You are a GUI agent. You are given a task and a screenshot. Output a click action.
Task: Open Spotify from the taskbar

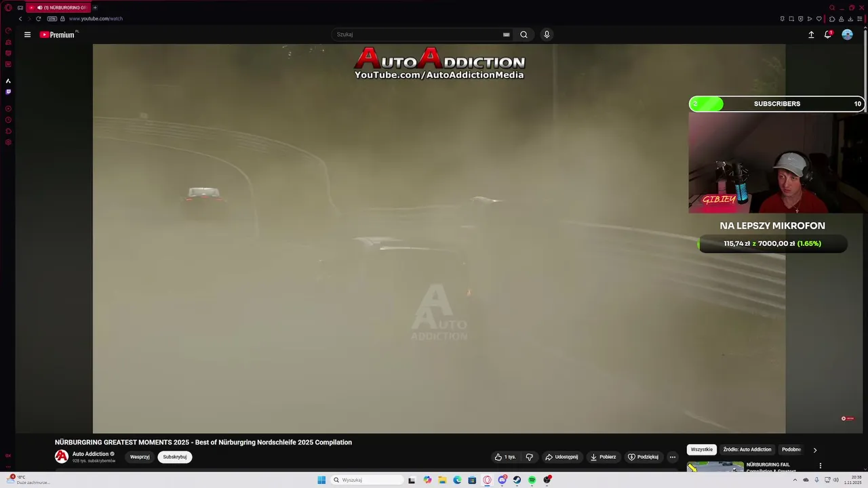pyautogui.click(x=532, y=480)
